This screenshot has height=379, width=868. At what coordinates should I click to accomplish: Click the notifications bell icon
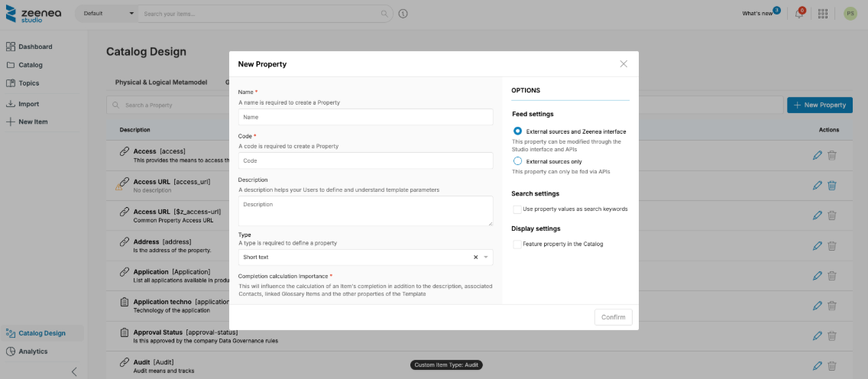point(798,14)
